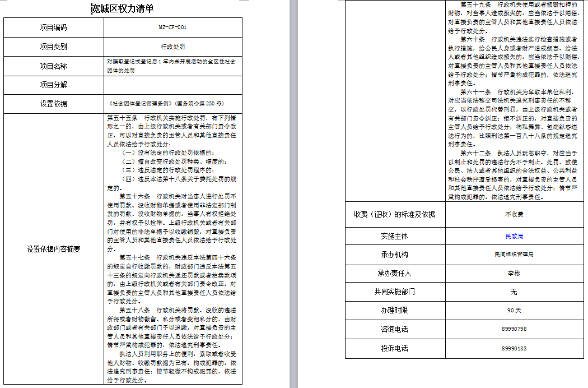Screen dimensions: 588x388
Task: Open the blue 民政局 link
Action: point(514,236)
